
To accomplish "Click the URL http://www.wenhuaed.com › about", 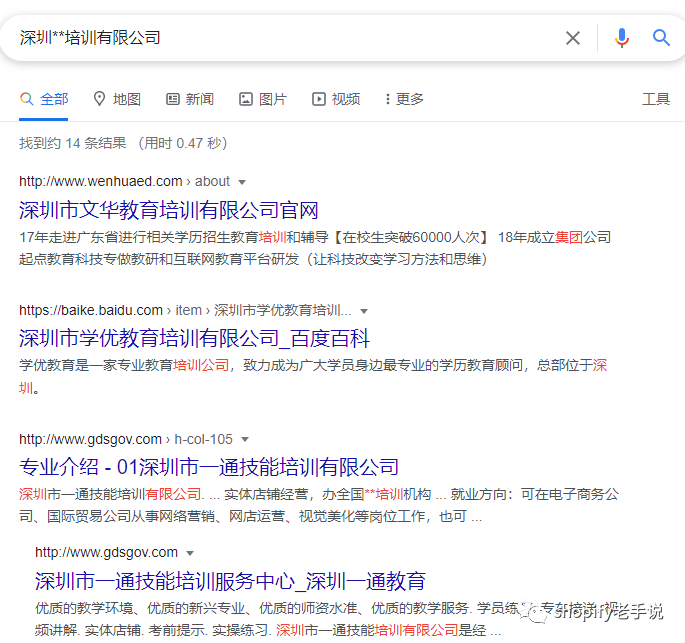I will click(x=124, y=181).
